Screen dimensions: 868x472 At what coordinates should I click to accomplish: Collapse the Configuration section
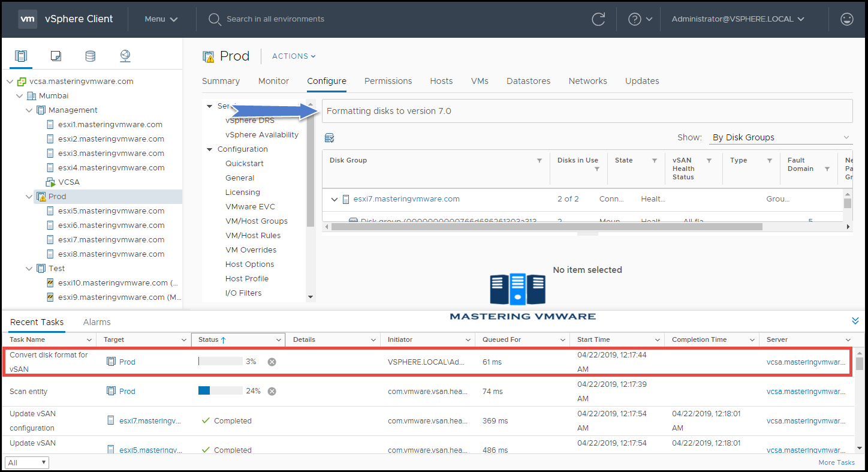pos(210,149)
